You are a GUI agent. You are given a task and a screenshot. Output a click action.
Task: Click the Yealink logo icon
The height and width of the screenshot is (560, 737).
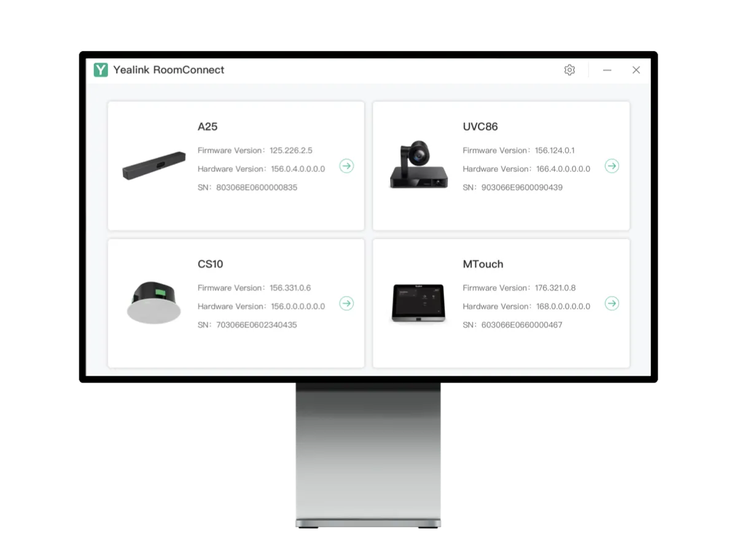tap(101, 70)
